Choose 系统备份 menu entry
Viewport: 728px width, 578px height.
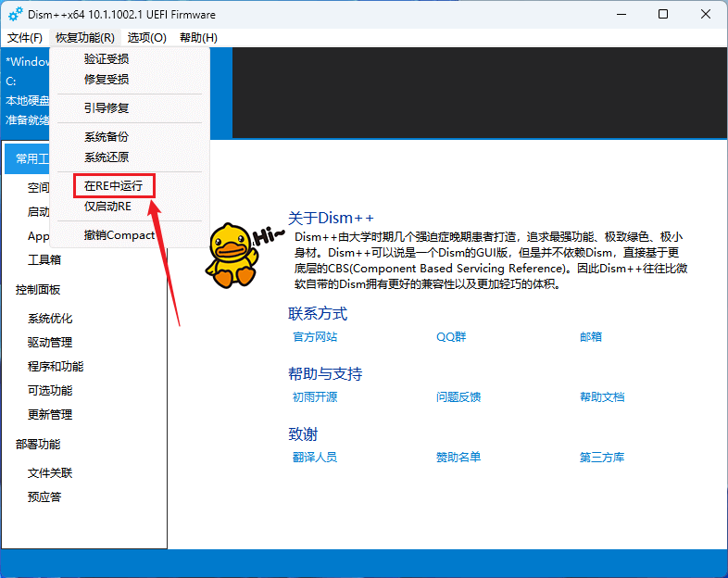point(130,137)
